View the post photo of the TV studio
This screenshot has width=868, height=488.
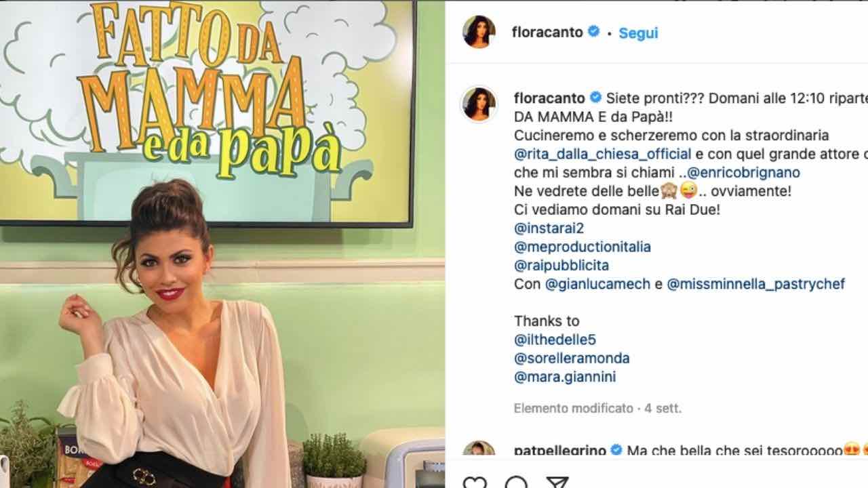pyautogui.click(x=222, y=244)
